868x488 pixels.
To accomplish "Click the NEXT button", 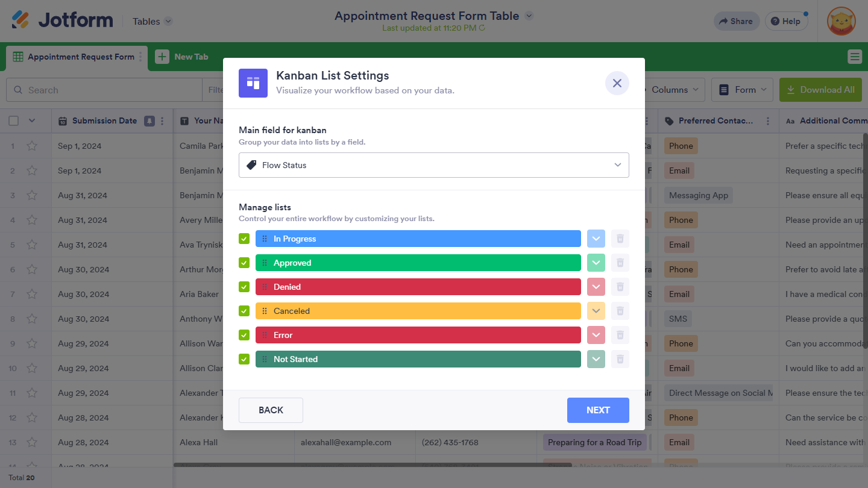I will 598,410.
